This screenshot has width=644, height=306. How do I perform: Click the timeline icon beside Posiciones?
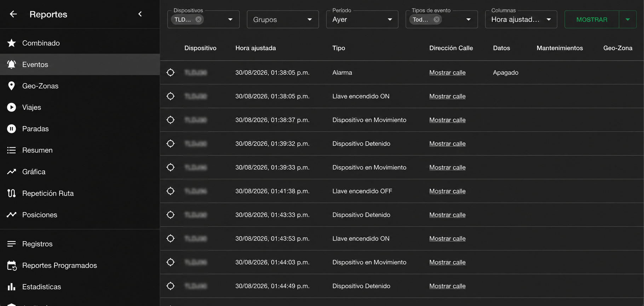(x=12, y=215)
